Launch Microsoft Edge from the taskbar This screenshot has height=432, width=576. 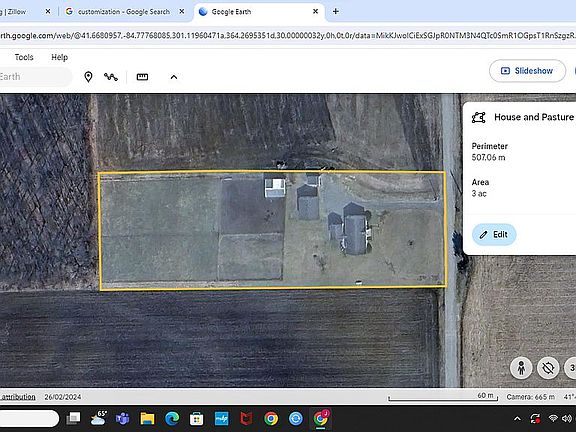pyautogui.click(x=172, y=418)
